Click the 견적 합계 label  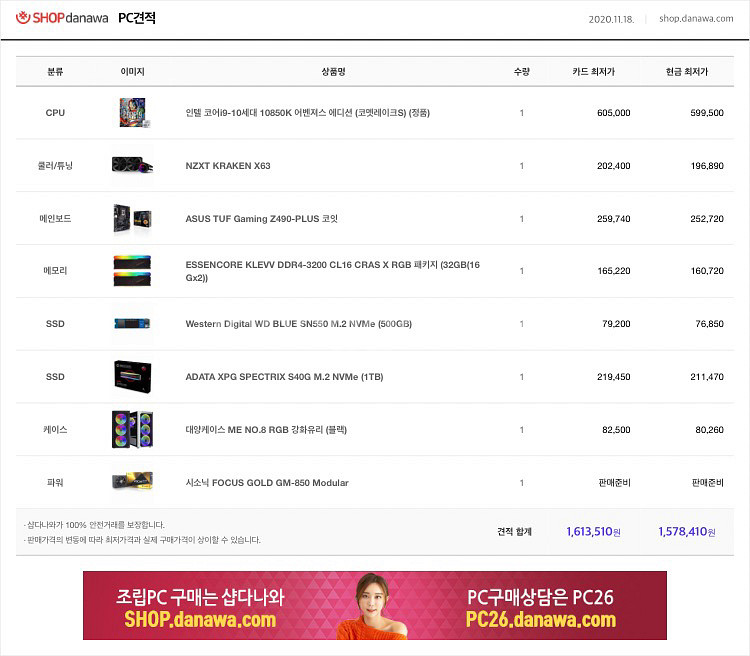click(x=514, y=532)
